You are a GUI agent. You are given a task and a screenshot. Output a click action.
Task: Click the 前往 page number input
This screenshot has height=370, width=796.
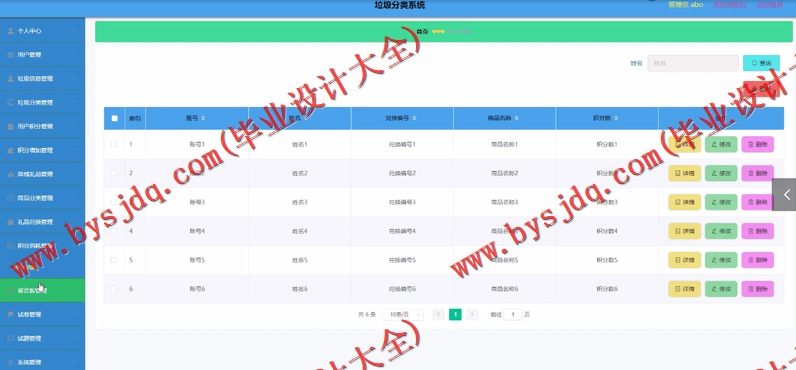pyautogui.click(x=513, y=315)
